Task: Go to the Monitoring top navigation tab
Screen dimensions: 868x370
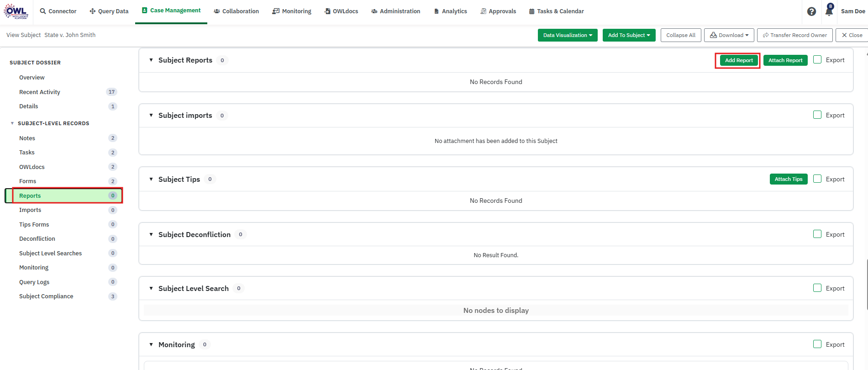Action: [292, 11]
